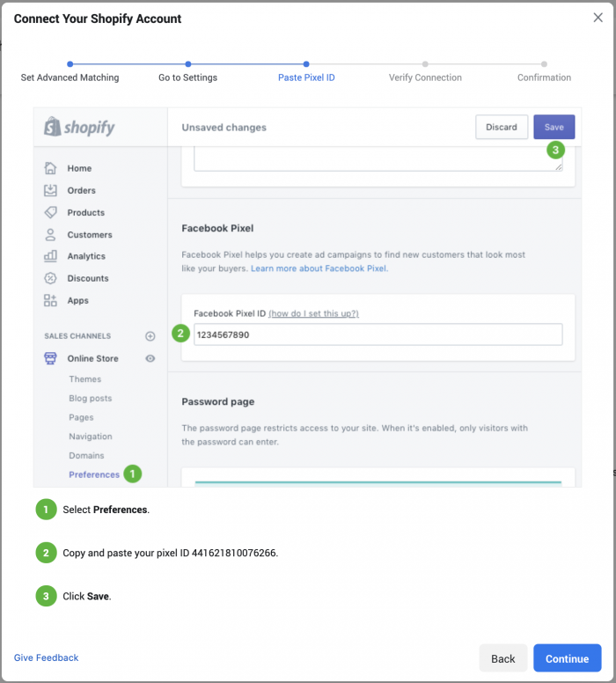Select the Go to Settings step
616x683 pixels.
pyautogui.click(x=187, y=77)
